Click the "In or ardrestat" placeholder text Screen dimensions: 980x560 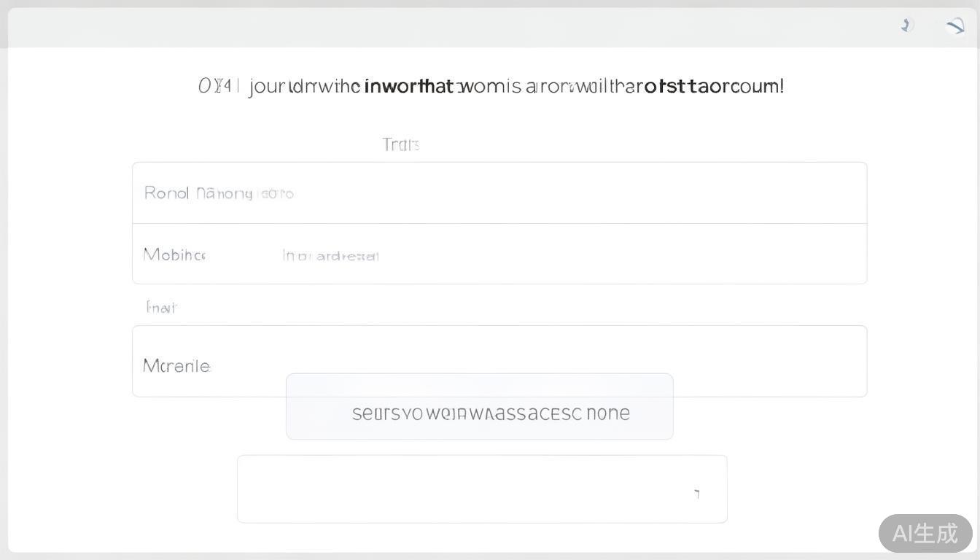click(x=330, y=256)
